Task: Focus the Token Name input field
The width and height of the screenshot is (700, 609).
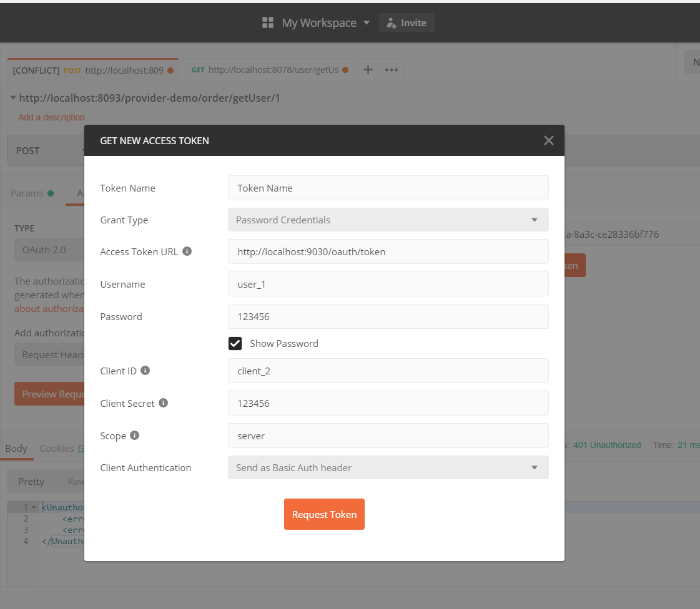Action: click(388, 188)
